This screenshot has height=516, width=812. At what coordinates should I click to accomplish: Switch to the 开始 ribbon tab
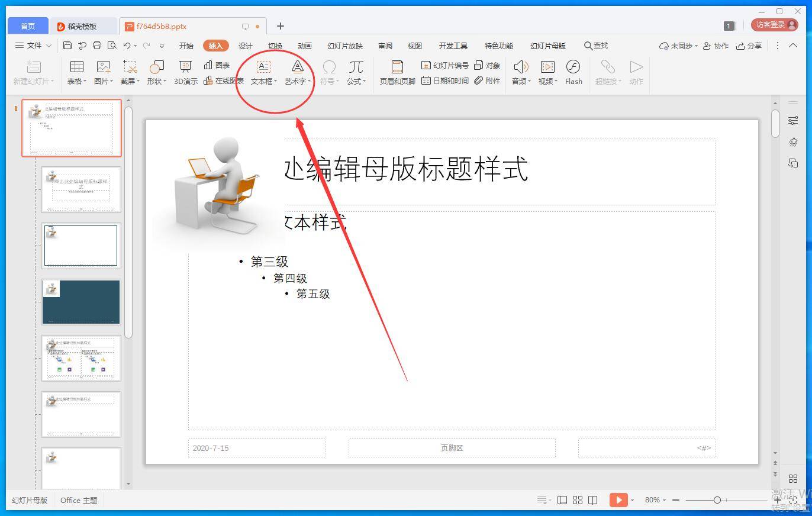point(186,46)
